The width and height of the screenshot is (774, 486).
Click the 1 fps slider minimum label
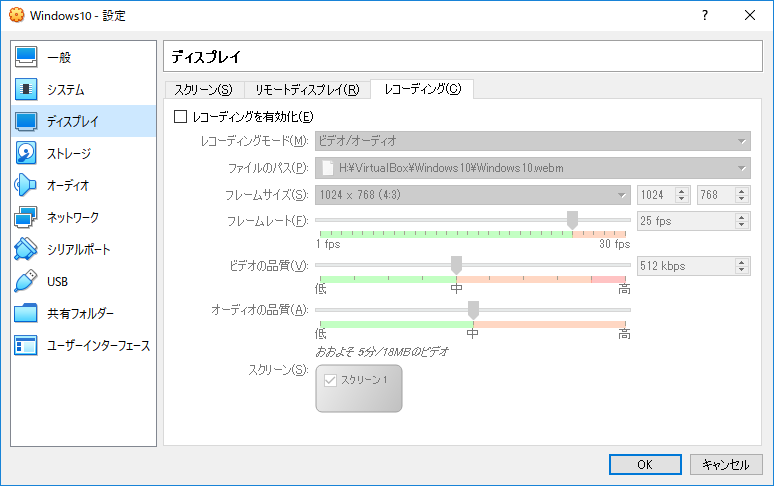pos(328,244)
